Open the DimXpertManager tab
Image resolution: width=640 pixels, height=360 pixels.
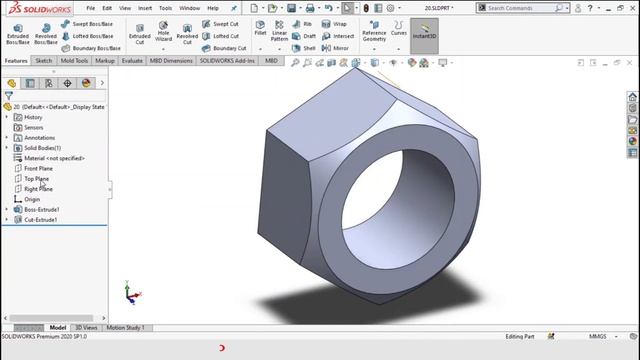[67, 83]
